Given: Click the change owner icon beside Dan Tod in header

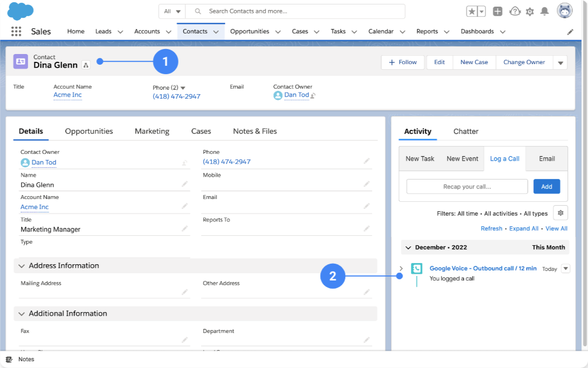Looking at the screenshot, I should coord(313,95).
